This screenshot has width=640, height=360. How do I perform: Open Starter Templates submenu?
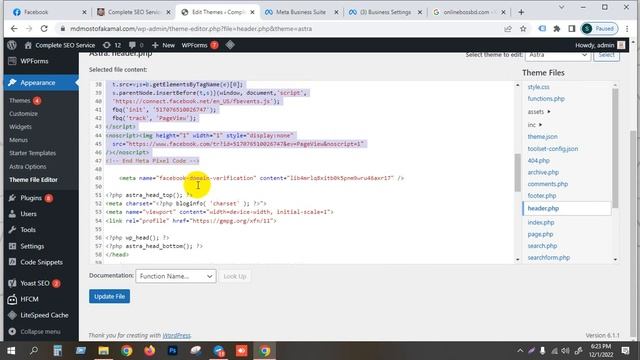32,153
